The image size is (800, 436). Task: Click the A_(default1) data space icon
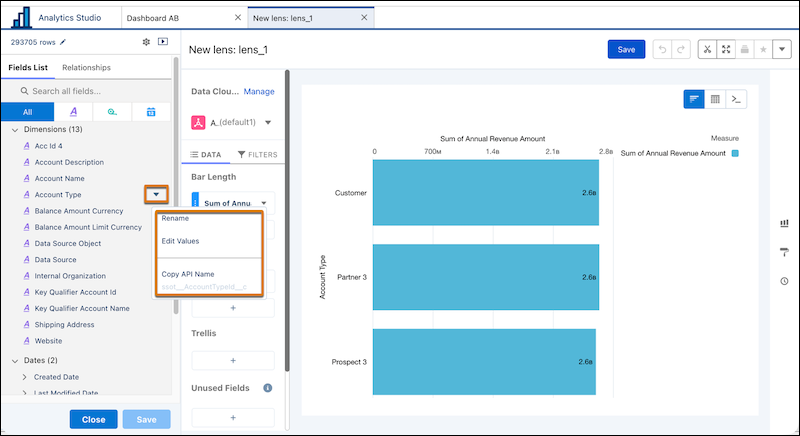pyautogui.click(x=198, y=122)
